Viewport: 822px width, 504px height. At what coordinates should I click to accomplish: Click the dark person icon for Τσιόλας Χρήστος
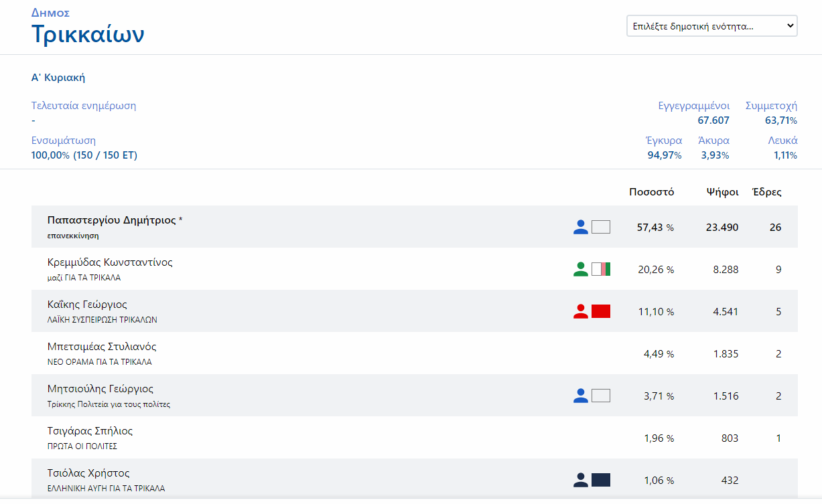pos(580,480)
